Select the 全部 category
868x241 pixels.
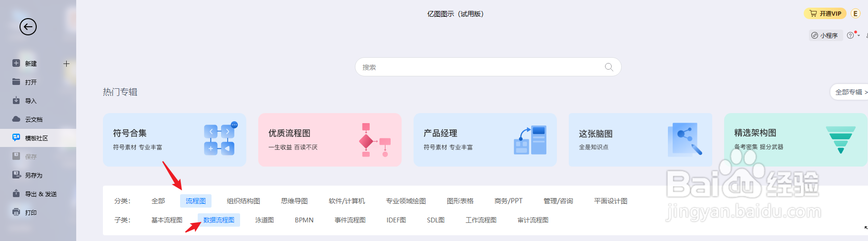[x=158, y=201]
